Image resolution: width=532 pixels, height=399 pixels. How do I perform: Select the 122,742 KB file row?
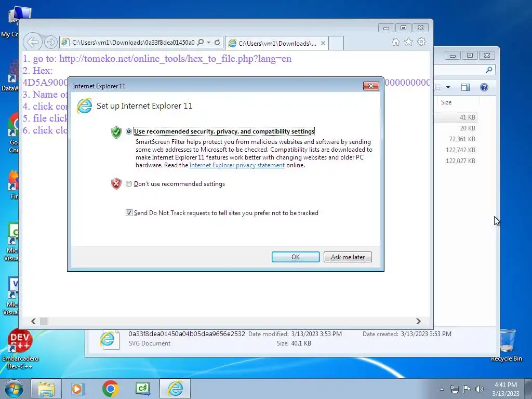tap(456, 150)
